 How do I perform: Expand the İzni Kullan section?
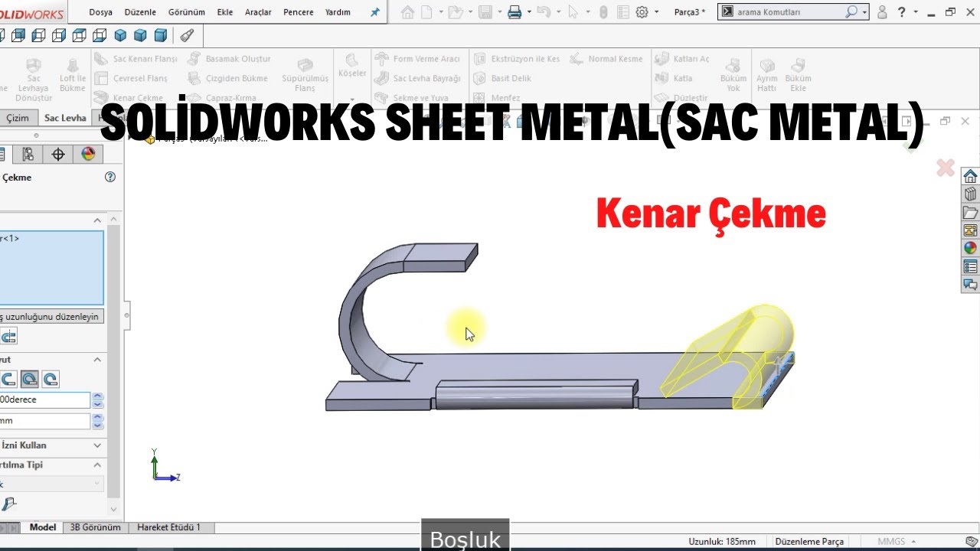tap(97, 445)
